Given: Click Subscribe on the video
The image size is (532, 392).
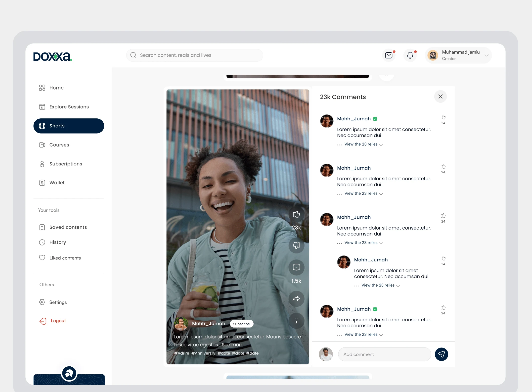Looking at the screenshot, I should pyautogui.click(x=241, y=324).
